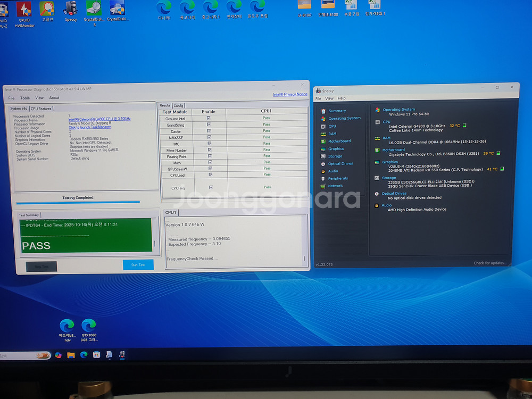This screenshot has height=399, width=532.
Task: Toggle the Genuine Intel enable checkbox
Action: point(209,118)
